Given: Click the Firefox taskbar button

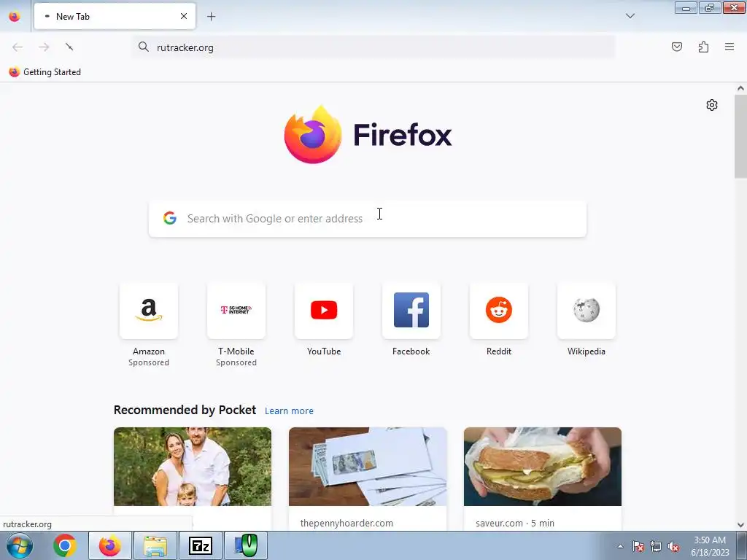Looking at the screenshot, I should [x=110, y=545].
